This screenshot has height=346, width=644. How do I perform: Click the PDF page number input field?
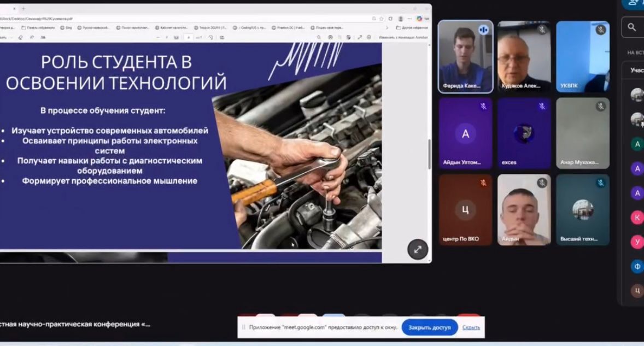point(188,37)
